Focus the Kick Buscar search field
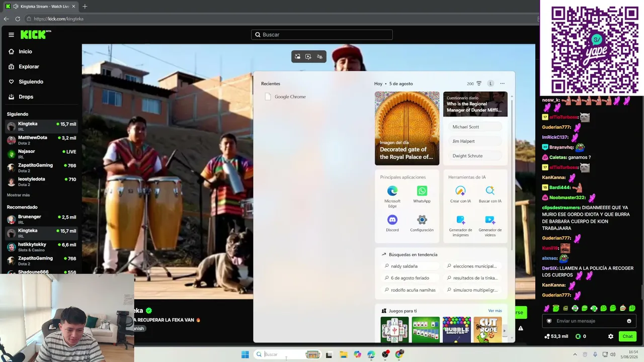 click(322, 35)
